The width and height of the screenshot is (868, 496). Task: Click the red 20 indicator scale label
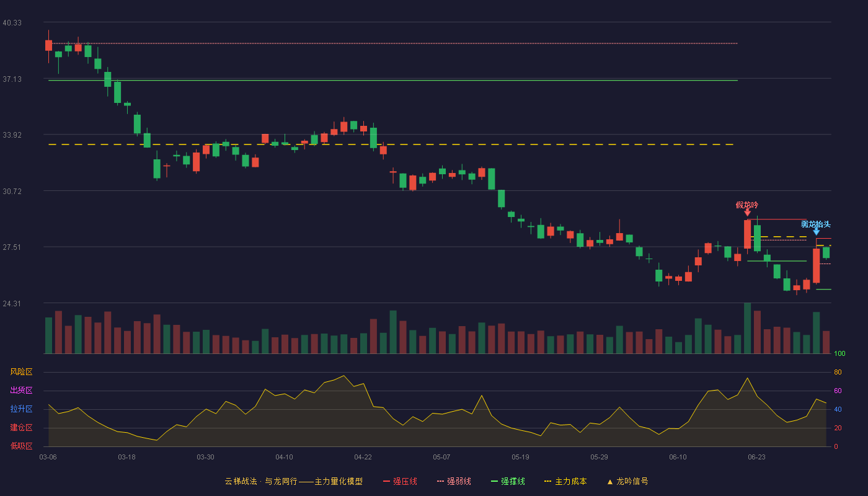click(838, 428)
